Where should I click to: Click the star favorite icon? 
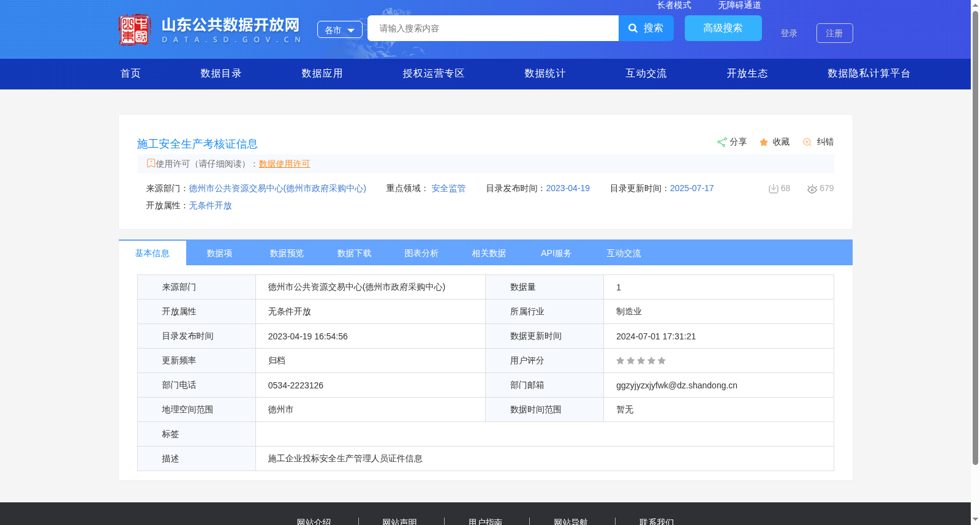click(x=764, y=142)
